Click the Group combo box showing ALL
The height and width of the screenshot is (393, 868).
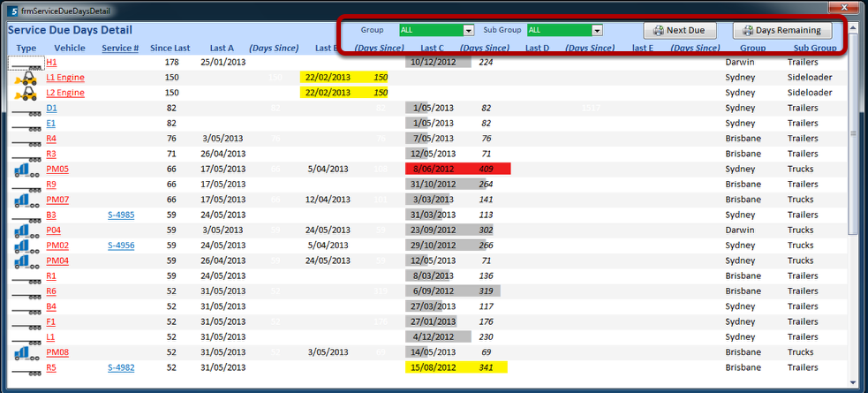(x=437, y=30)
